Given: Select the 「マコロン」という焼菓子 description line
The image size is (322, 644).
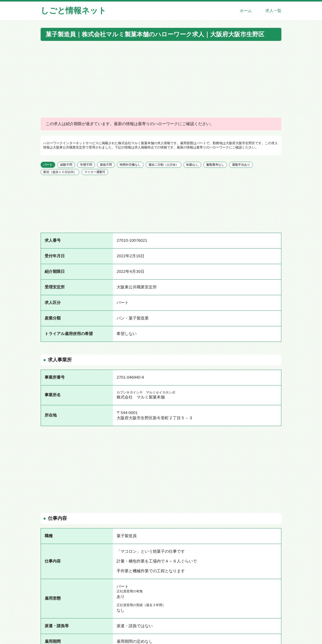Looking at the screenshot, I should (151, 551).
